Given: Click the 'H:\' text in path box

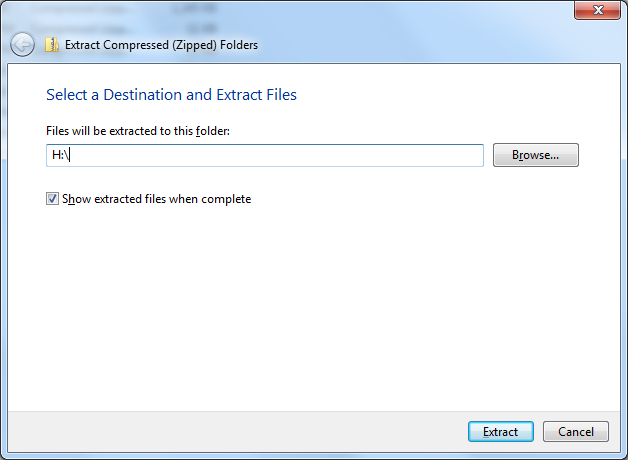Looking at the screenshot, I should coord(59,155).
